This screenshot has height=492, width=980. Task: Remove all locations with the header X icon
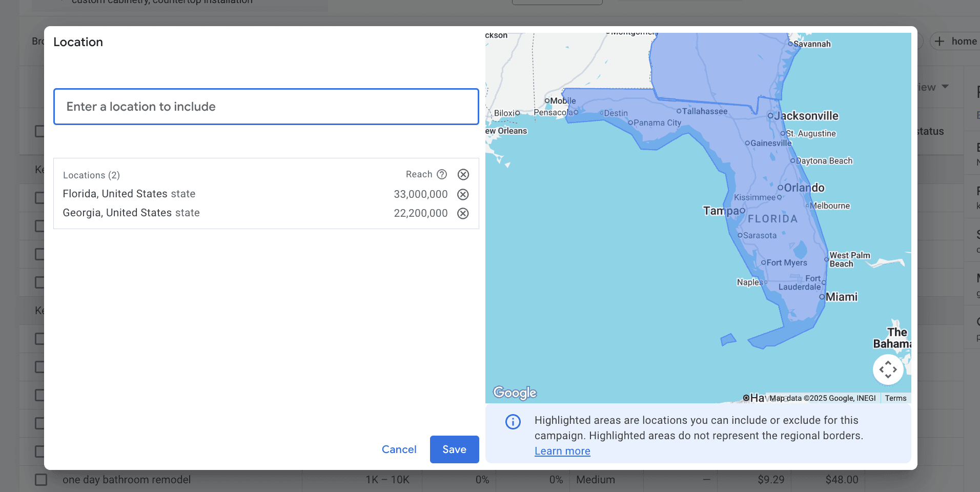coord(463,175)
